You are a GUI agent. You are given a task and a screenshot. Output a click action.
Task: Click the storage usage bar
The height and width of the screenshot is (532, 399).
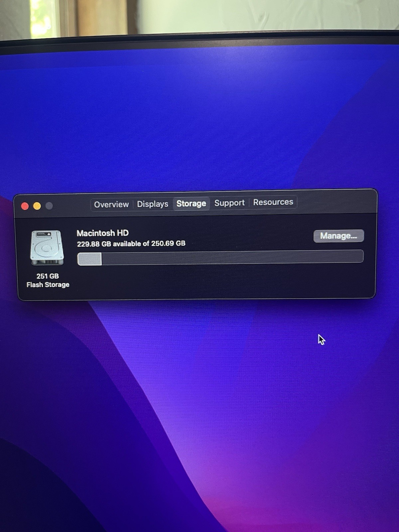coord(220,257)
